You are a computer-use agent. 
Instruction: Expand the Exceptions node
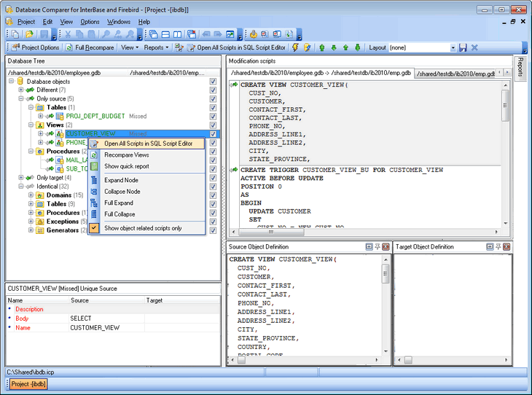31,222
